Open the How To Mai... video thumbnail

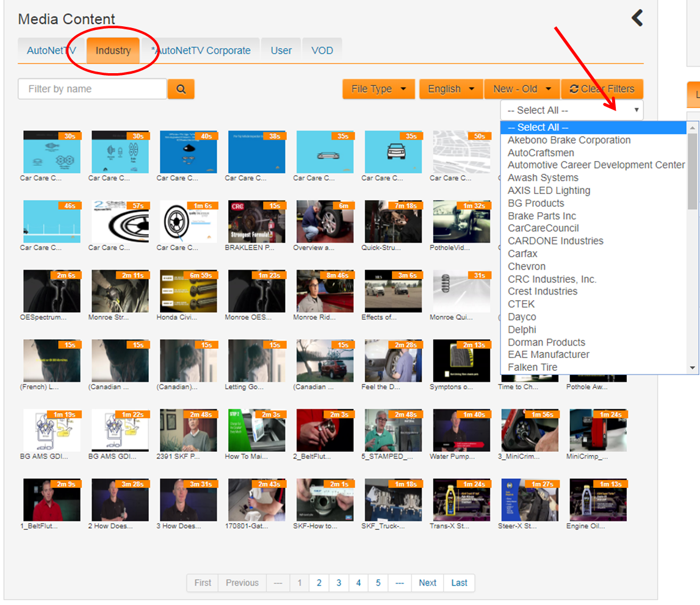[x=257, y=431]
